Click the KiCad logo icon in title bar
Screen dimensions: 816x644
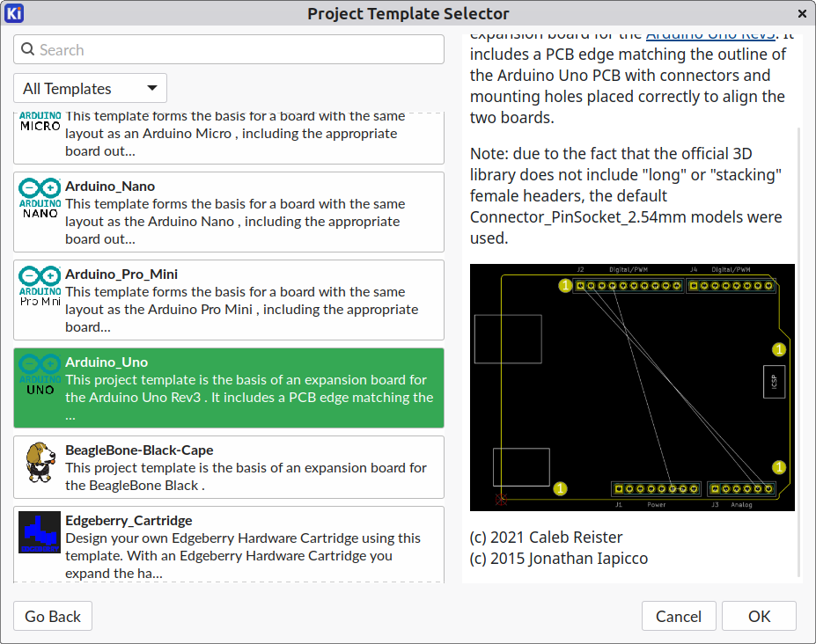[14, 13]
